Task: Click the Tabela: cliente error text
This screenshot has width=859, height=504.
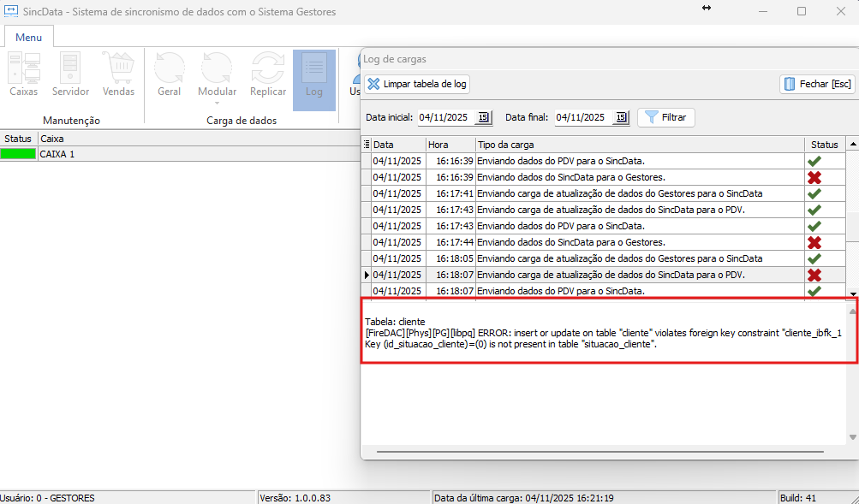Action: click(395, 322)
